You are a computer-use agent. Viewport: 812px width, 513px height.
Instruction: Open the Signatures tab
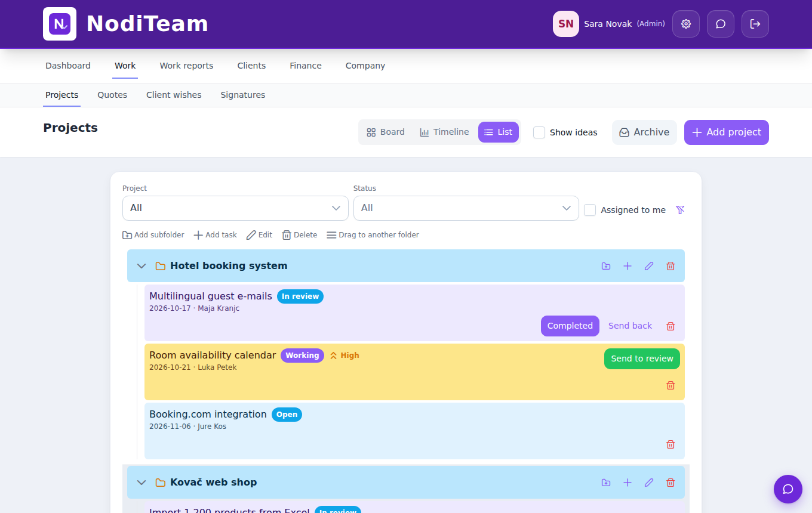click(243, 95)
